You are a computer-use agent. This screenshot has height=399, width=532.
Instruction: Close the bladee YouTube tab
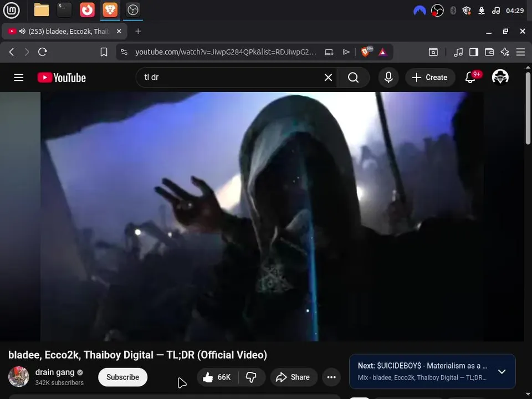click(119, 31)
